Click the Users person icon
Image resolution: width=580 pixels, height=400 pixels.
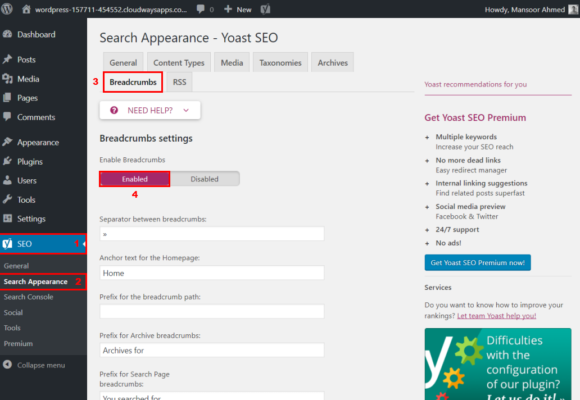coord(7,180)
